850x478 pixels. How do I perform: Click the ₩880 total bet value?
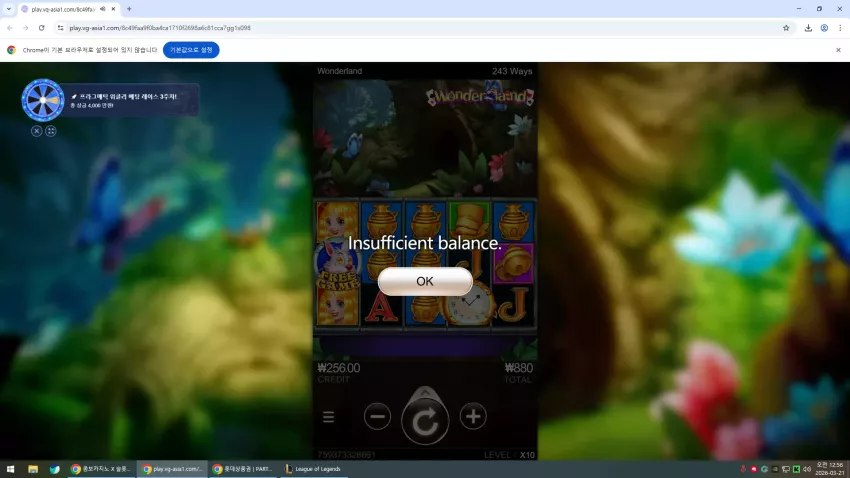click(x=519, y=368)
